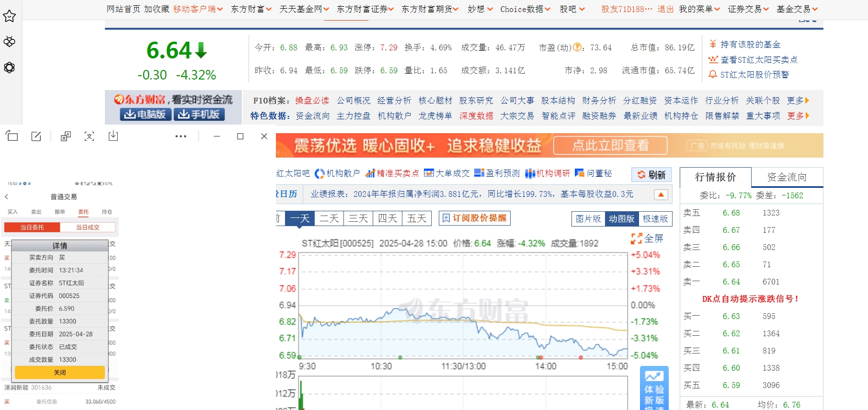
Task: Collapse the 业绩报表 news bar arrow
Action: pyautogui.click(x=661, y=194)
